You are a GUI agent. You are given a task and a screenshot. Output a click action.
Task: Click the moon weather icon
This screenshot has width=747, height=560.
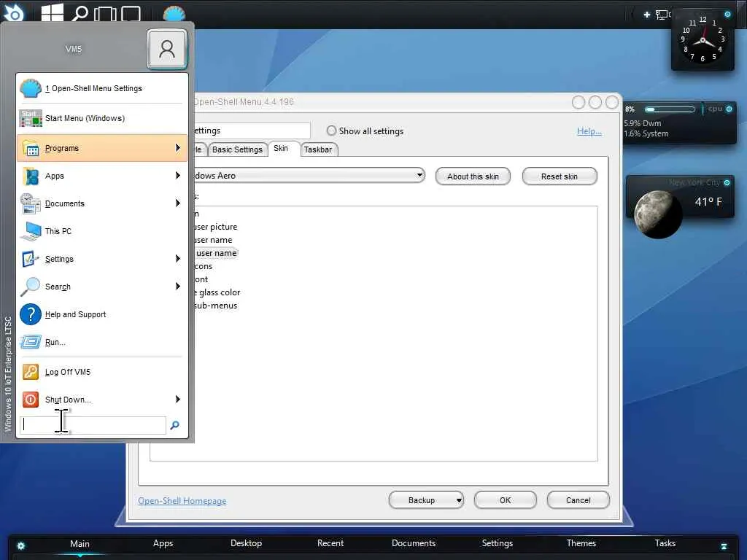tap(658, 214)
